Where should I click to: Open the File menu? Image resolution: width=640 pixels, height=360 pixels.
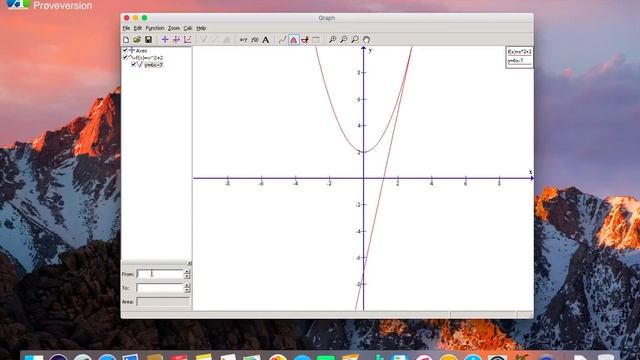tap(126, 28)
